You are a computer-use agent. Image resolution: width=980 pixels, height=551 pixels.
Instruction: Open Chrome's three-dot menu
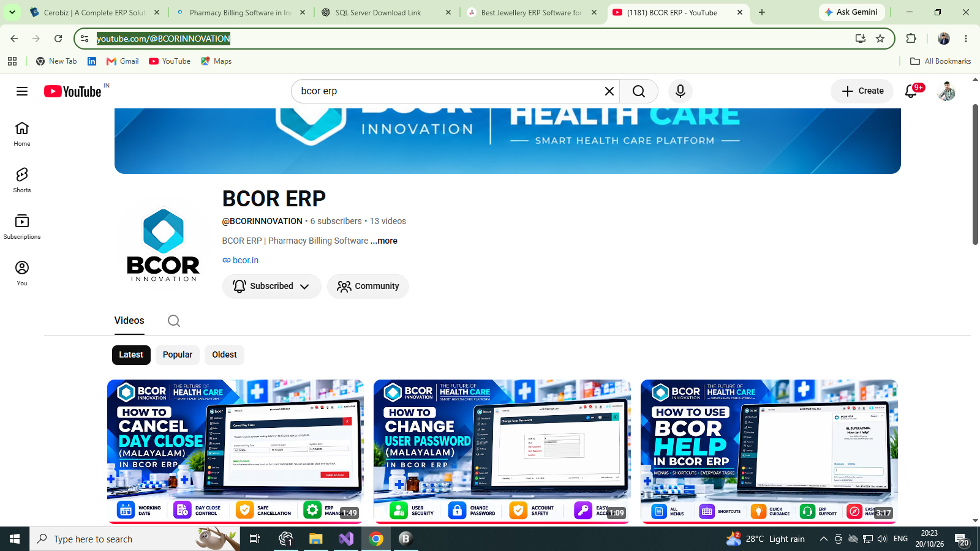pos(966,39)
